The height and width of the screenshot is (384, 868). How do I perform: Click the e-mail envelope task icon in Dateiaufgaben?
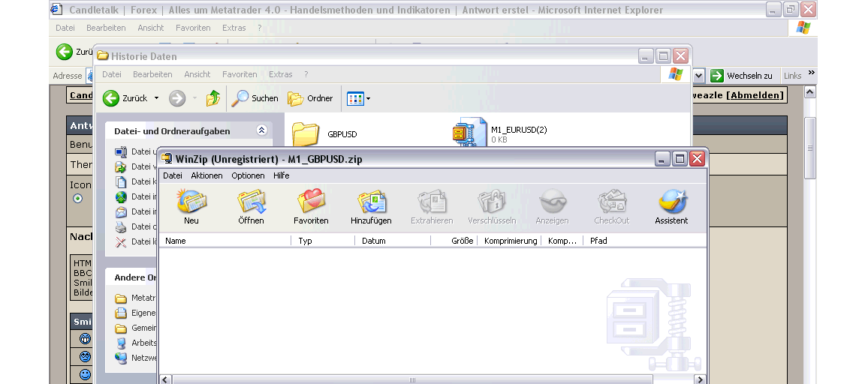pos(121,211)
